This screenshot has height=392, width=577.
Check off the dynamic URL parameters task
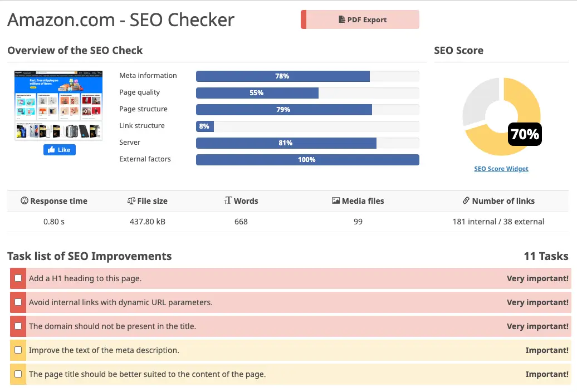tap(17, 302)
